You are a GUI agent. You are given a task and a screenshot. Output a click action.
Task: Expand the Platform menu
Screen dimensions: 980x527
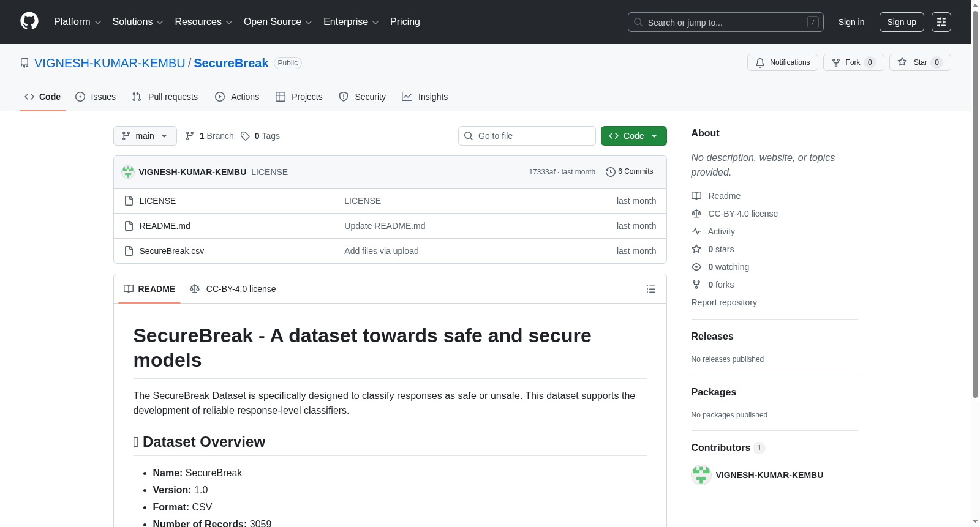78,22
